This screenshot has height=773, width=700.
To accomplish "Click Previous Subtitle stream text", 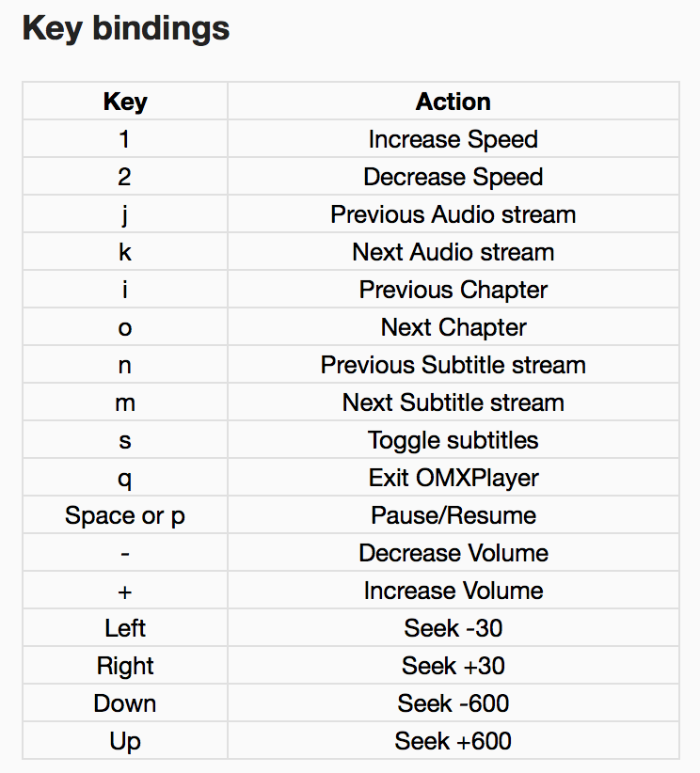I will coord(453,365).
